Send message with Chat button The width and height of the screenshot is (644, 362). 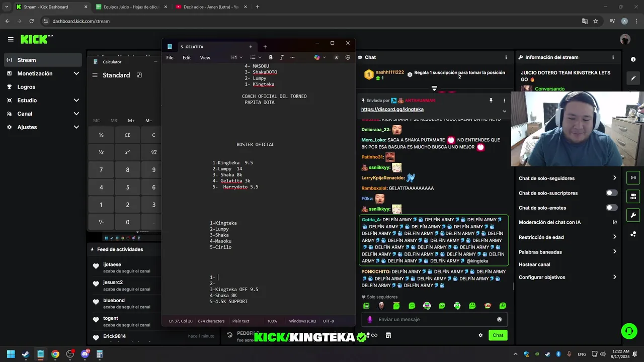[498, 335]
